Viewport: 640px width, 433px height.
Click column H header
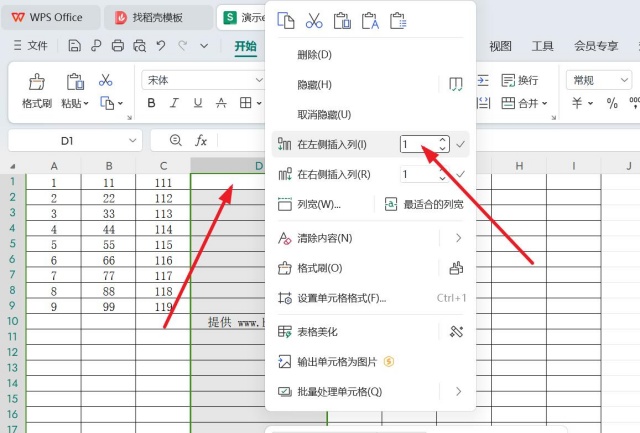click(519, 166)
